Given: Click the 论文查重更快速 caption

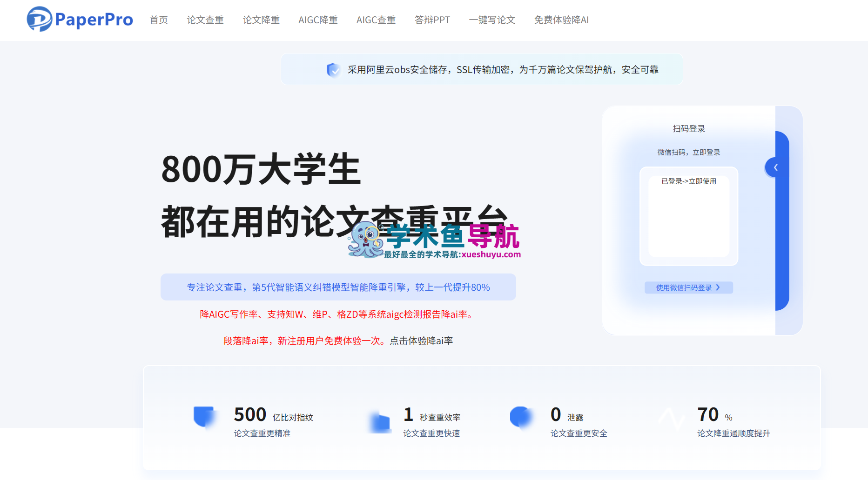Looking at the screenshot, I should (431, 433).
